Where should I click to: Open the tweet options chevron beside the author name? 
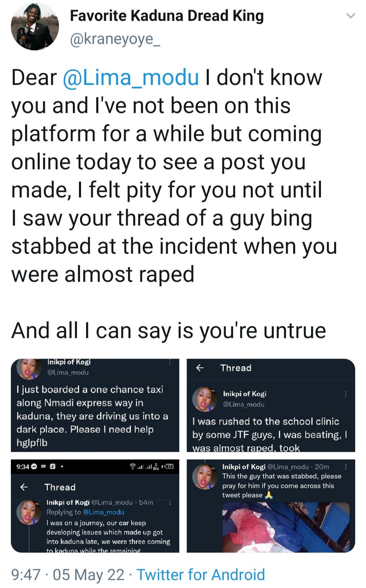tap(350, 16)
